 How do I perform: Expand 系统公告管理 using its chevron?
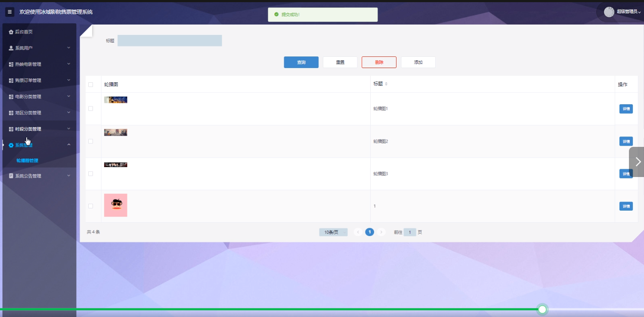(69, 176)
